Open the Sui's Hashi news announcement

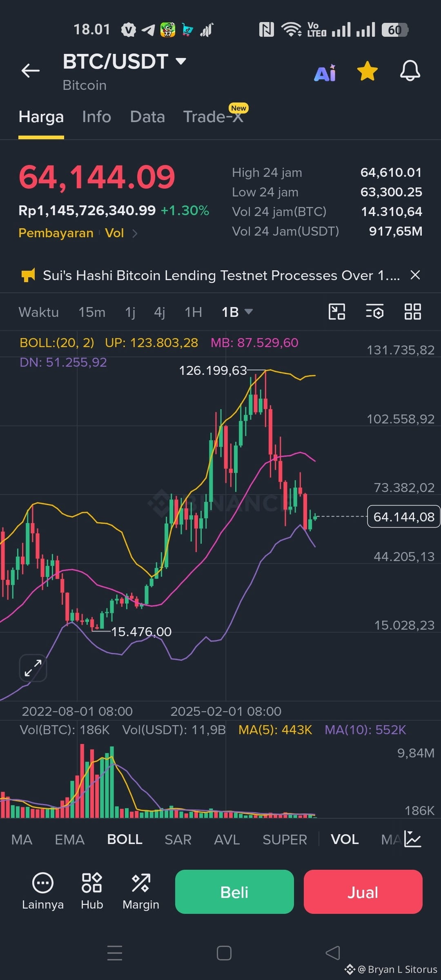tap(221, 275)
